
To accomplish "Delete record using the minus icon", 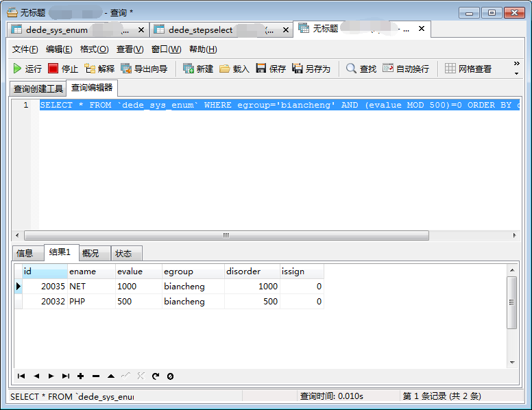I will (x=96, y=376).
